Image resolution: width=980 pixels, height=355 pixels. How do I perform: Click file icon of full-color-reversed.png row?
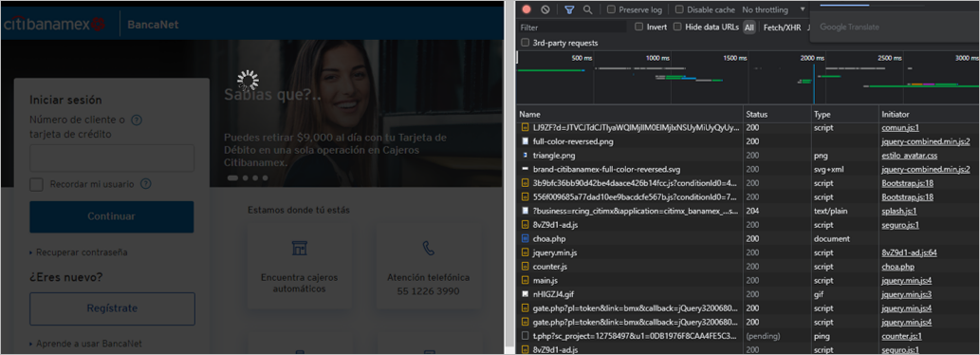[525, 141]
